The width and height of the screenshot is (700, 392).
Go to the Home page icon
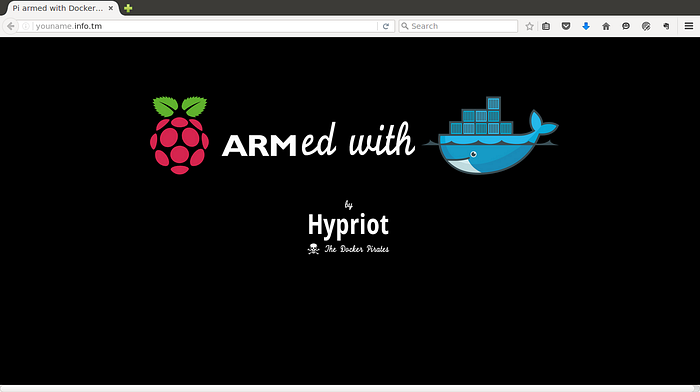click(x=606, y=26)
